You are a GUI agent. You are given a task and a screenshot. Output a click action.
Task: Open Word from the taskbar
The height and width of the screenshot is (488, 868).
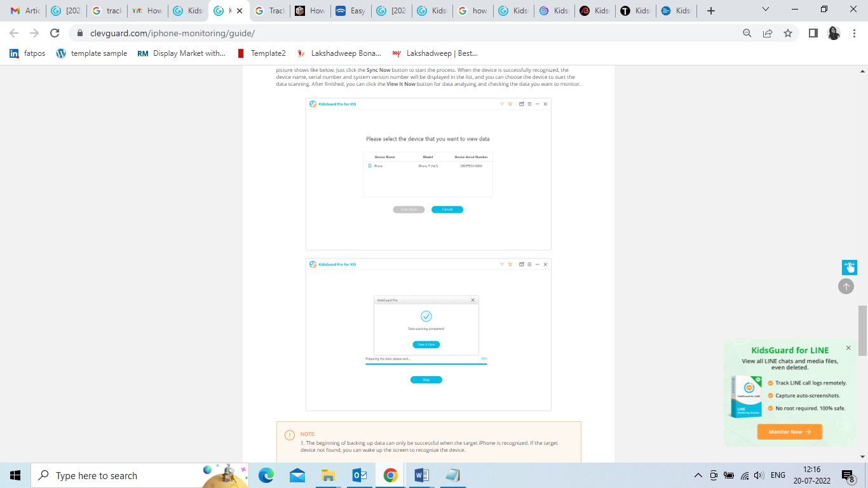421,475
